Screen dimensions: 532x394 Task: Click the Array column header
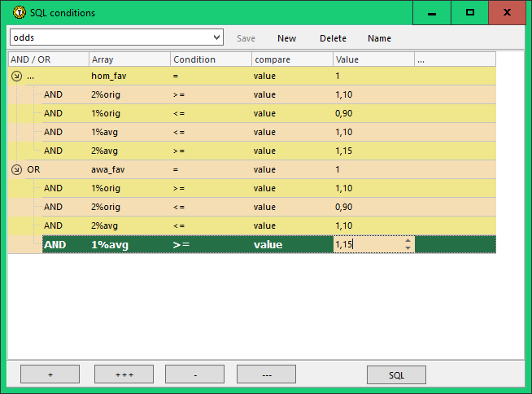pos(129,59)
